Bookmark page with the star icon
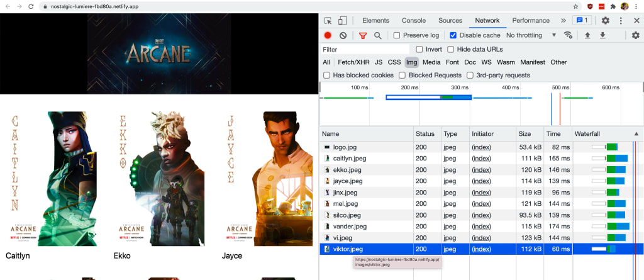The image size is (644, 280). (576, 6)
